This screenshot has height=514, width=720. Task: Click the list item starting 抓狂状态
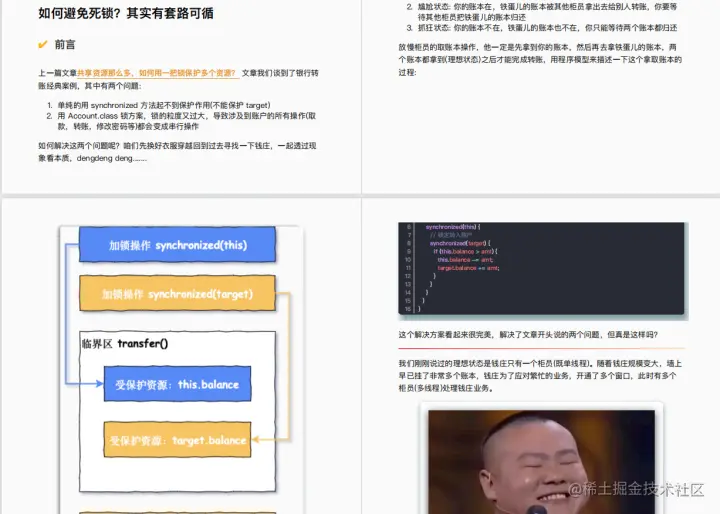pos(542,28)
